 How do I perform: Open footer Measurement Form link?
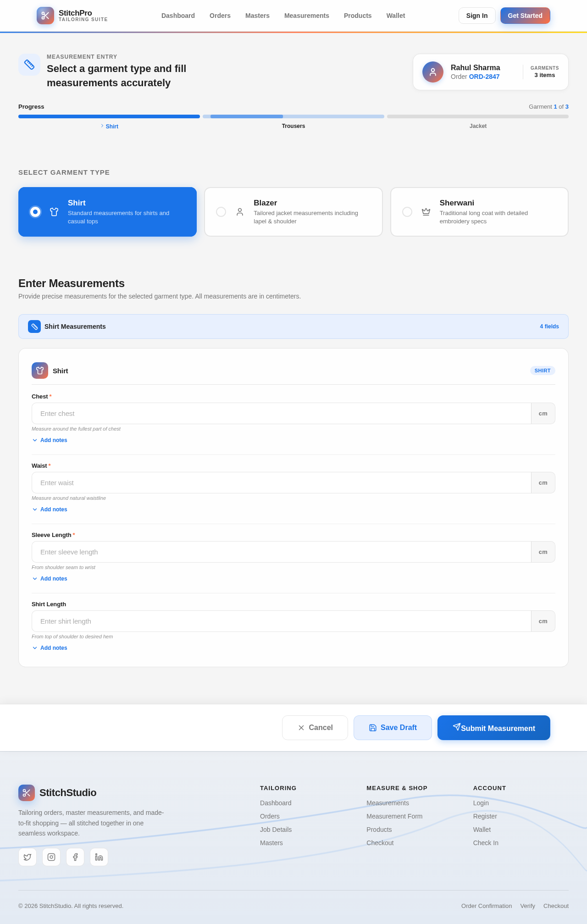[x=394, y=816]
